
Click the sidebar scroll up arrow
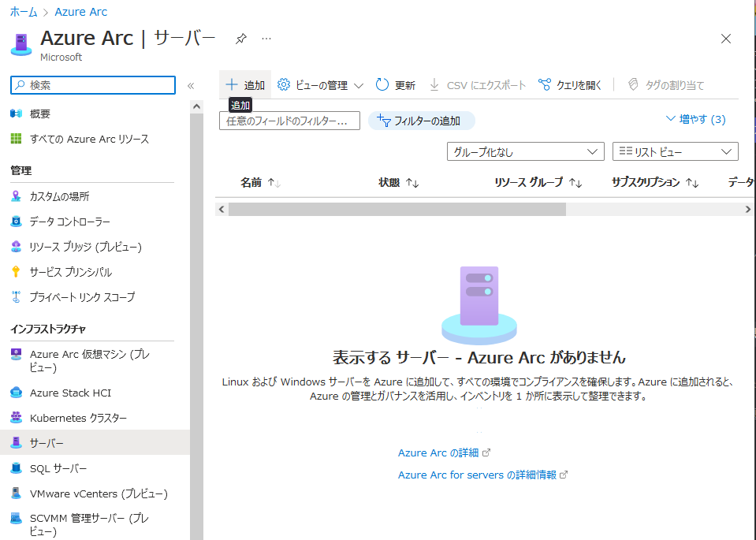(x=196, y=106)
